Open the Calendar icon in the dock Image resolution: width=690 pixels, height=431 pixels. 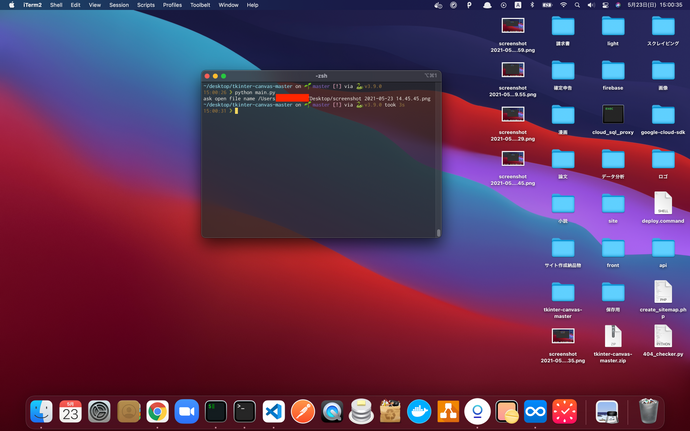pos(70,411)
